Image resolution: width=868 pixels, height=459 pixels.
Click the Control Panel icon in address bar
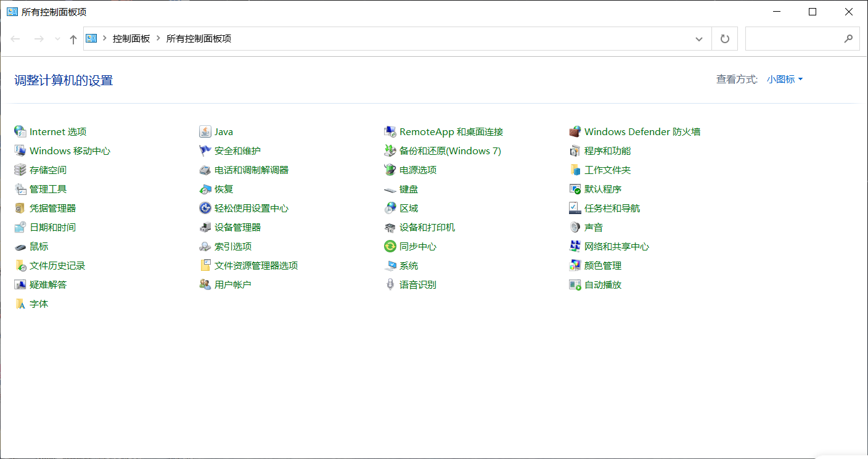coord(91,38)
